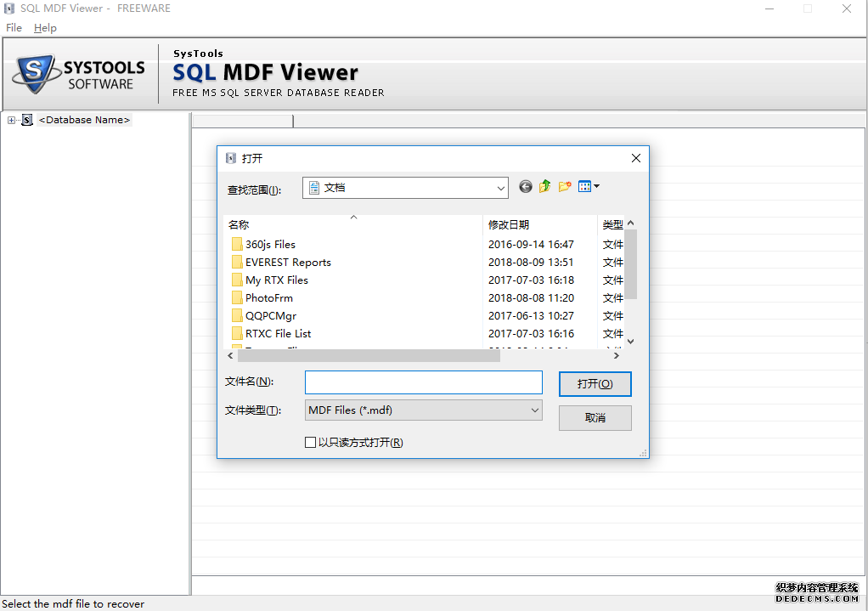Minimize the SQL MDF Viewer window
The width and height of the screenshot is (868, 611).
769,8
